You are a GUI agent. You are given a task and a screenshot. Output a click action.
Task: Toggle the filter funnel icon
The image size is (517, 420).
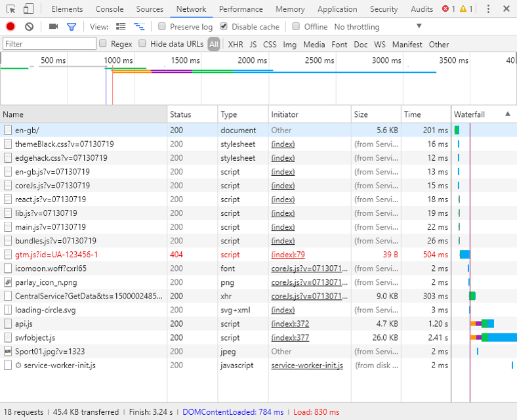click(x=72, y=27)
